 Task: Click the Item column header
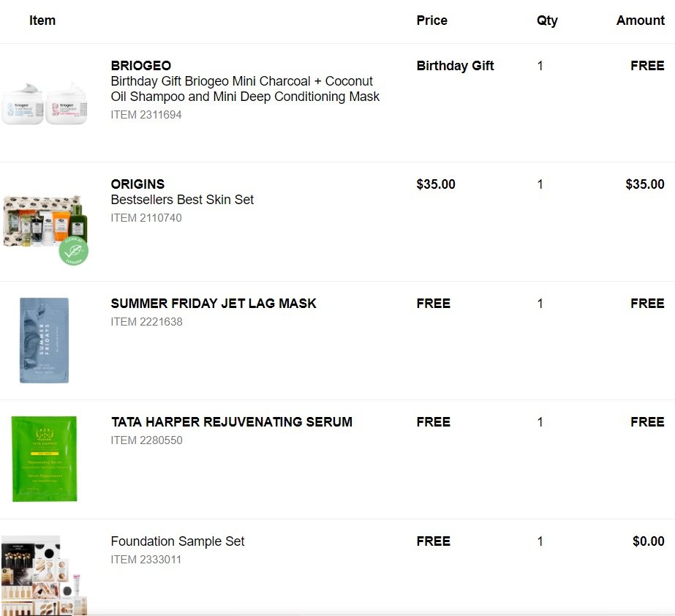(x=42, y=20)
